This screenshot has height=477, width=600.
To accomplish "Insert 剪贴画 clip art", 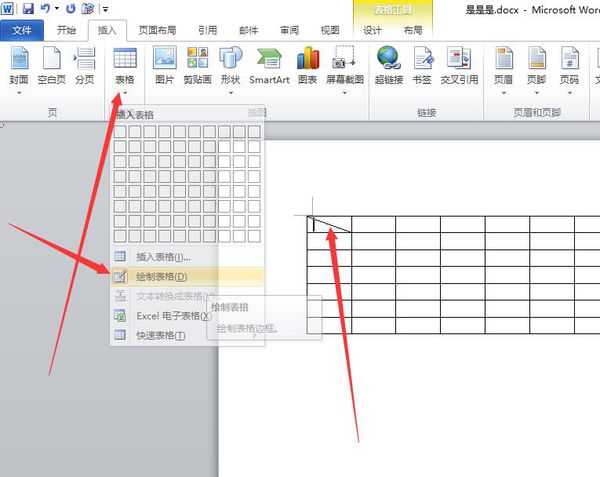I will point(197,65).
